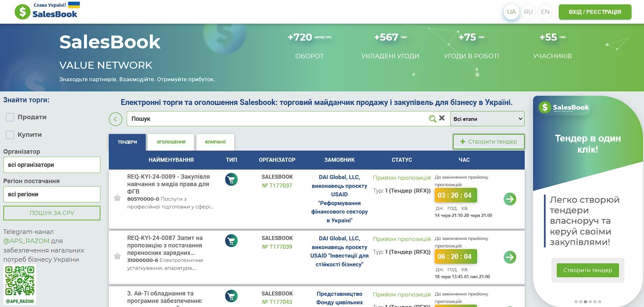The image size is (644, 307).
Task: Open organizer link № Т177037
Action: [x=277, y=185]
